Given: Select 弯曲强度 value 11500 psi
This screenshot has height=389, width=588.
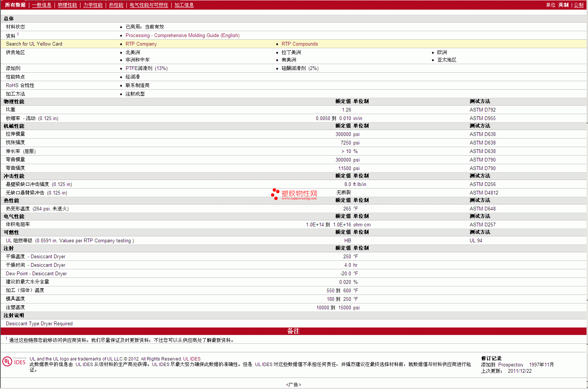Looking at the screenshot, I should point(348,168).
